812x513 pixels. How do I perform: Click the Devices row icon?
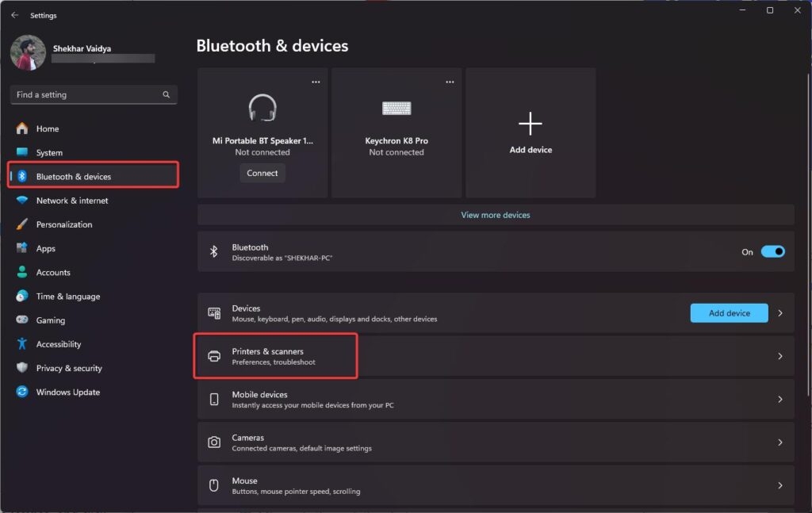[214, 313]
